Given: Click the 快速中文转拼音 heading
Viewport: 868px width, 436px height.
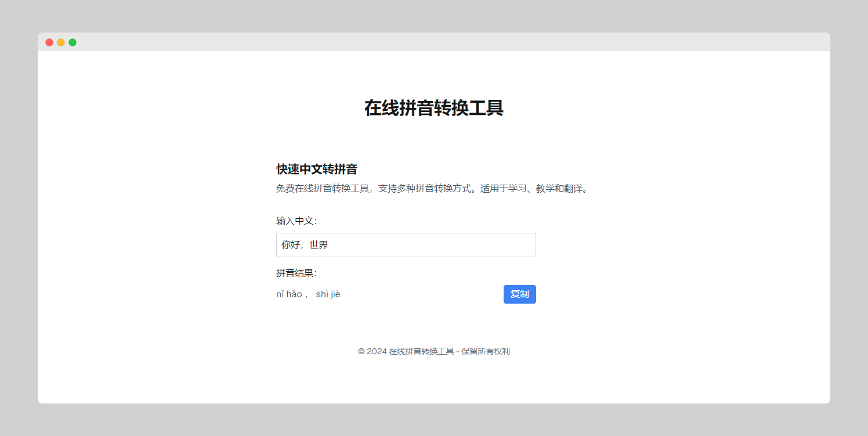Looking at the screenshot, I should point(316,170).
